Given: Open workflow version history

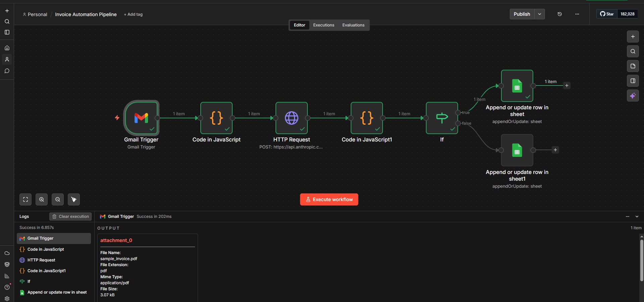Looking at the screenshot, I should pyautogui.click(x=559, y=14).
